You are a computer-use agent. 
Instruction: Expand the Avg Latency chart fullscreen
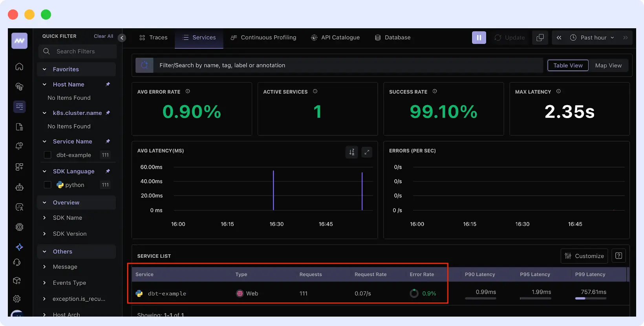pos(367,152)
